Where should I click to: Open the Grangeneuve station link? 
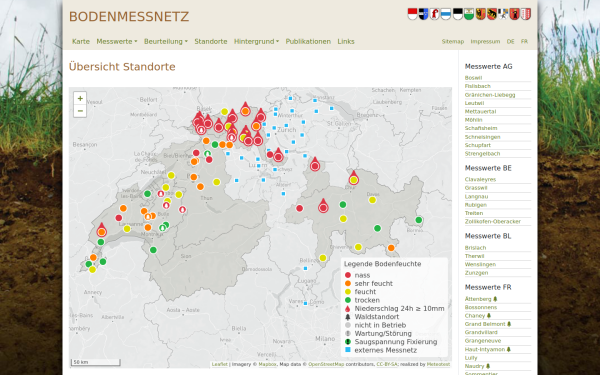coord(483,341)
